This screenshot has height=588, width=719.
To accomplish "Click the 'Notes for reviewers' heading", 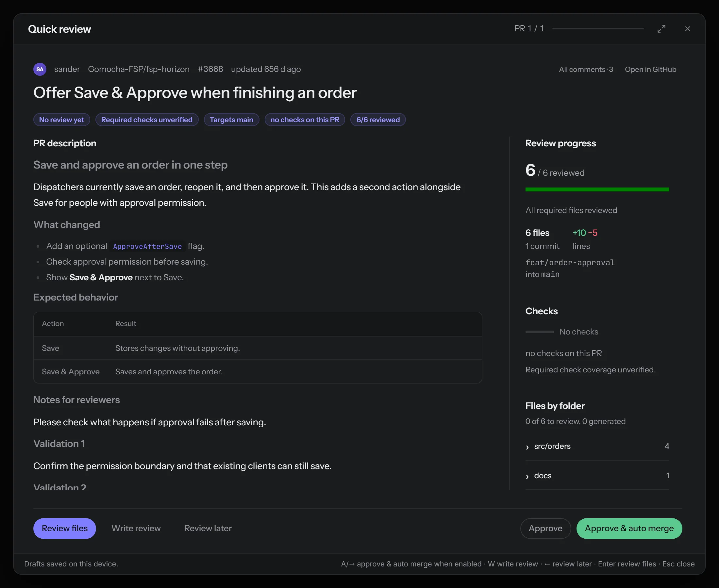I will tap(76, 400).
